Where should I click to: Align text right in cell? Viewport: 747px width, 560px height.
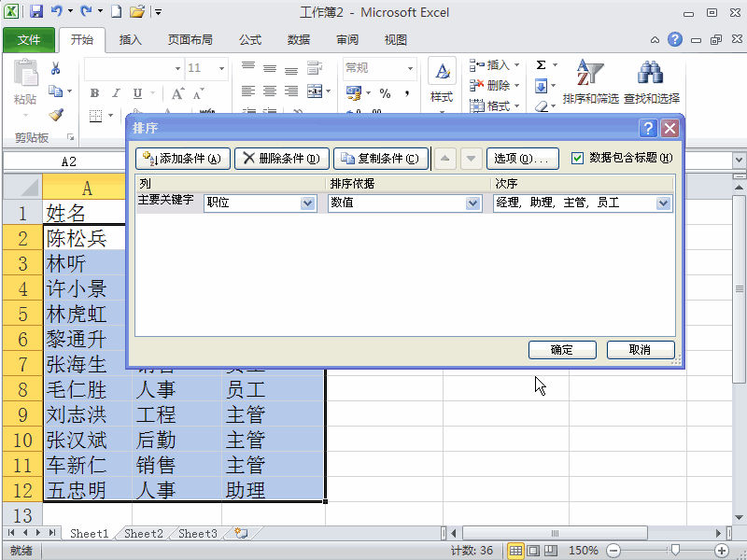tap(291, 91)
